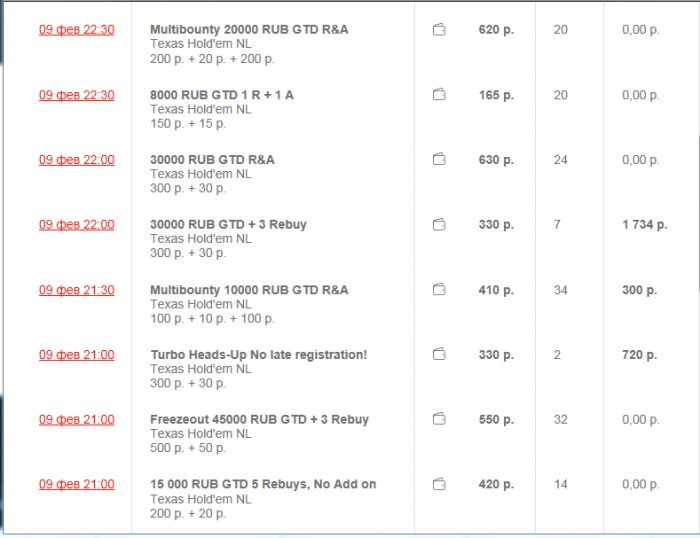Select the 8000 RUB GTD 1 R + 1 A title
This screenshot has height=538, width=700.
pyautogui.click(x=222, y=95)
